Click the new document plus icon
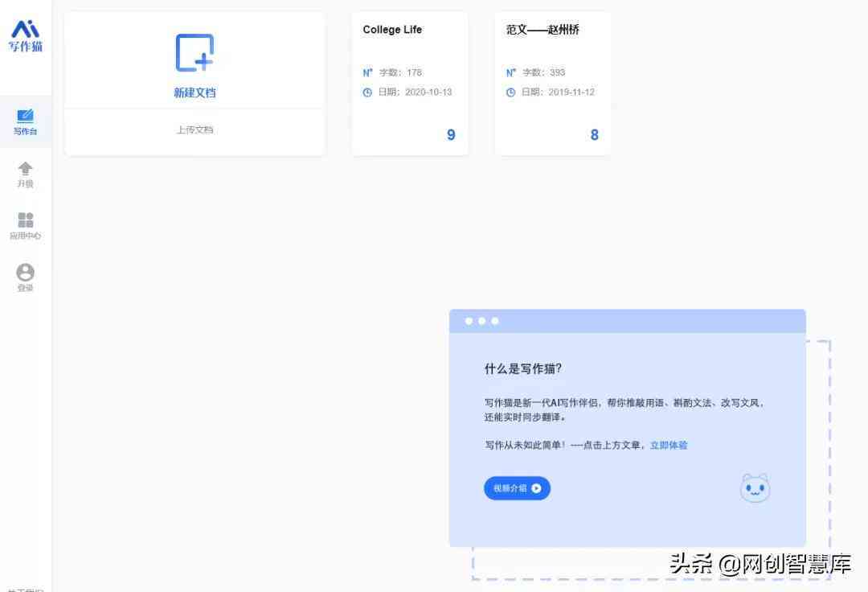Screen dimensions: 868x592 194,52
